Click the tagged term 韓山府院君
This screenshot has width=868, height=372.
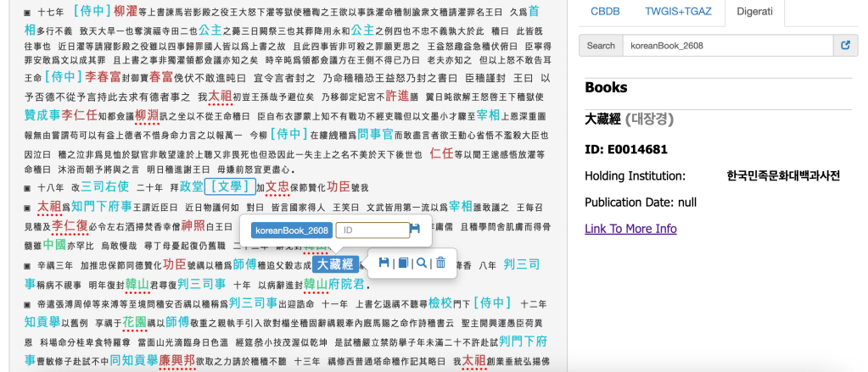[334, 284]
